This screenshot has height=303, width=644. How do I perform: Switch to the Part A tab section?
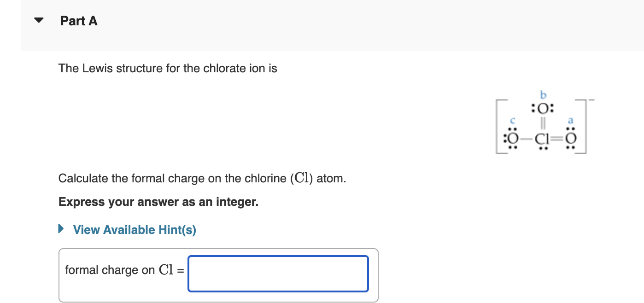[78, 21]
